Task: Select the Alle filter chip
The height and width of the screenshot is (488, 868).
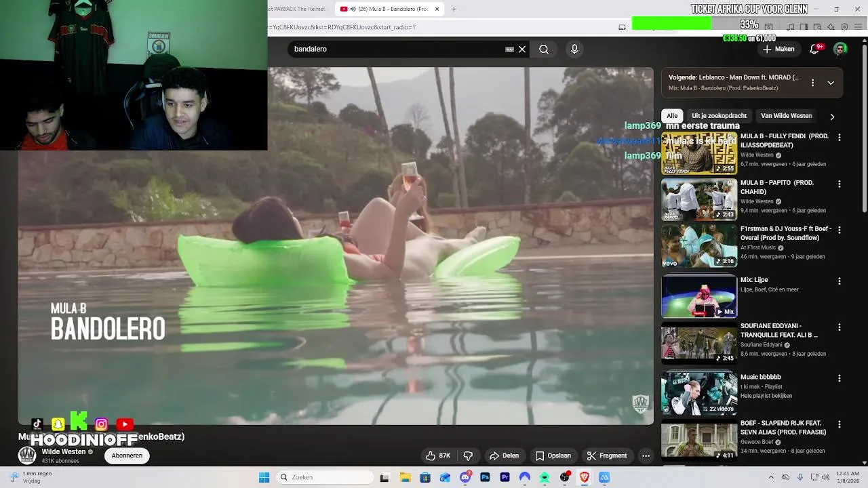Action: (x=672, y=116)
